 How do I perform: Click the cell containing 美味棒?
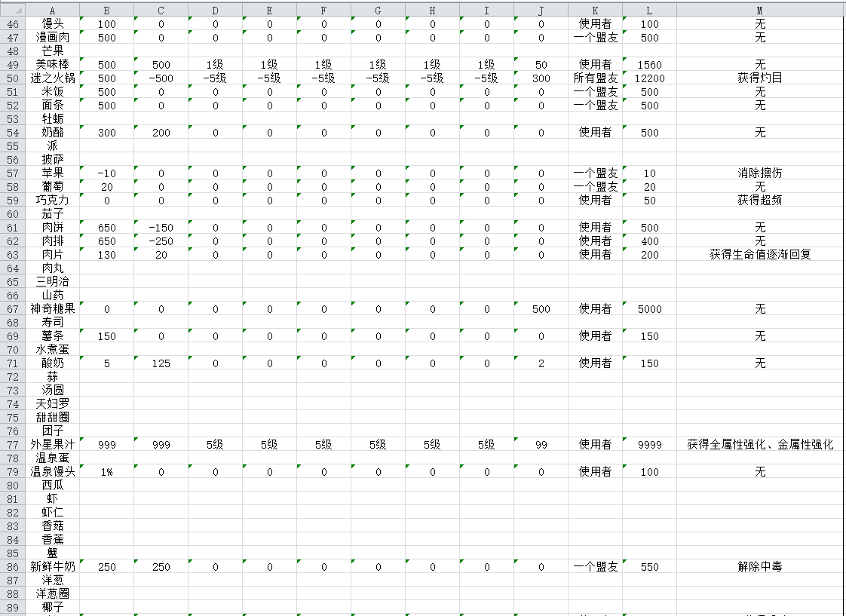[52, 65]
